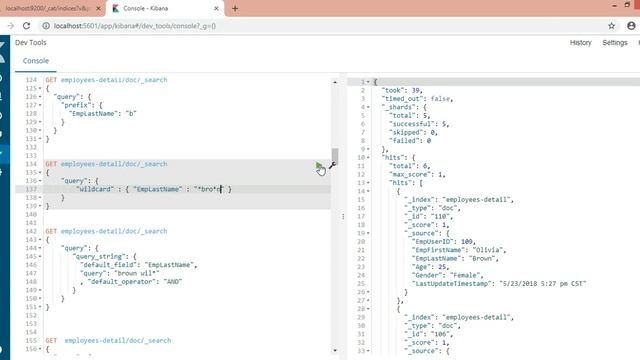This screenshot has width=640, height=360.
Task: Run the wildcard query with the green play icon
Action: coord(318,165)
